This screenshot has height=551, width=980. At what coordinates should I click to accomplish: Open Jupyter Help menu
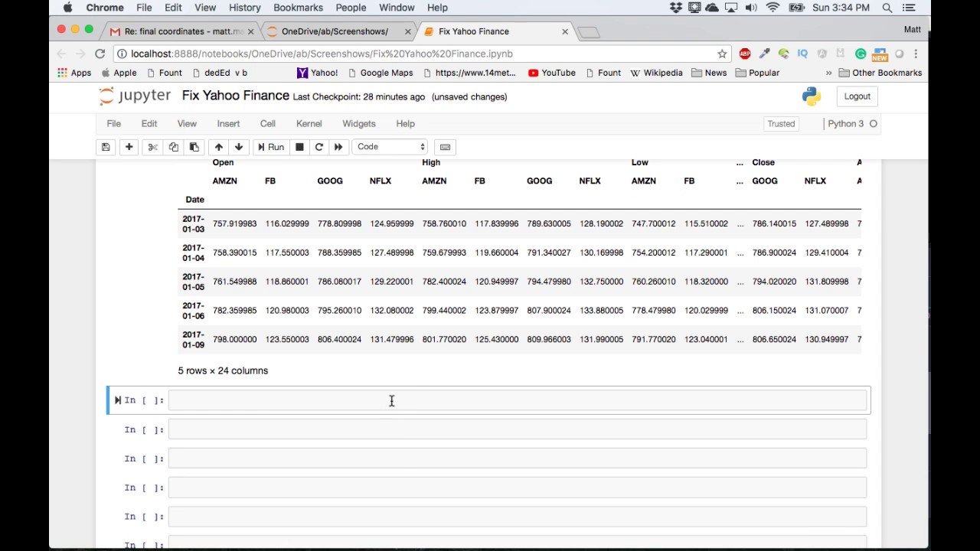pos(405,123)
